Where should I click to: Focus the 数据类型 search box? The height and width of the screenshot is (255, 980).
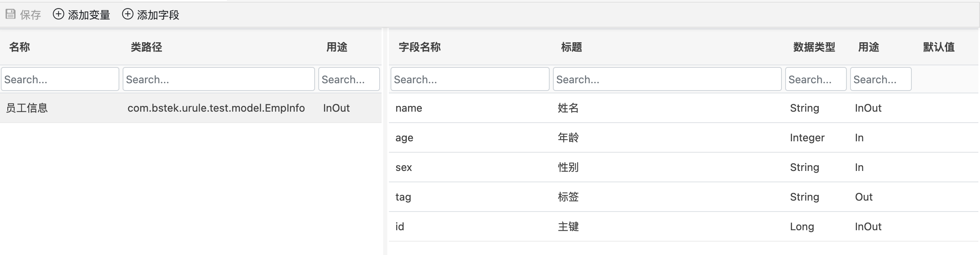tap(816, 79)
